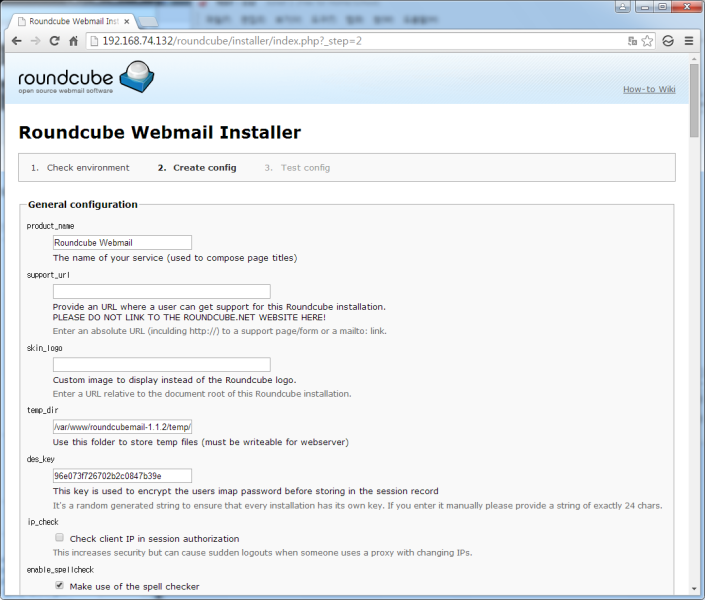
Task: Click the support_url input field
Action: coord(162,291)
